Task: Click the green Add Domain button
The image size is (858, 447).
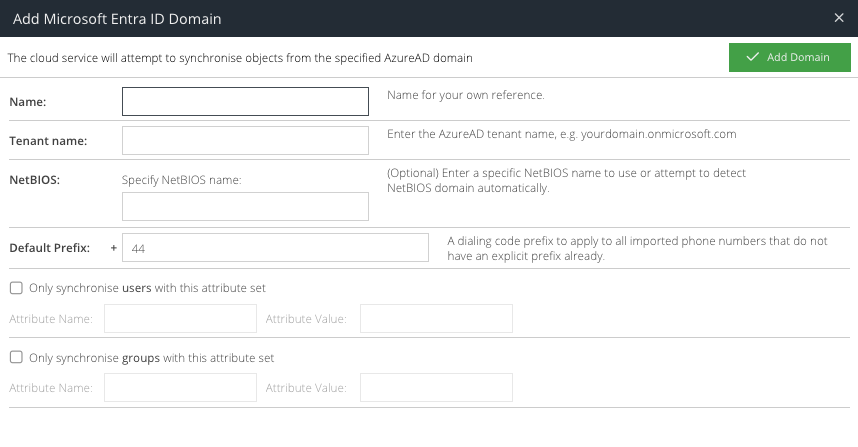Action: pyautogui.click(x=790, y=57)
